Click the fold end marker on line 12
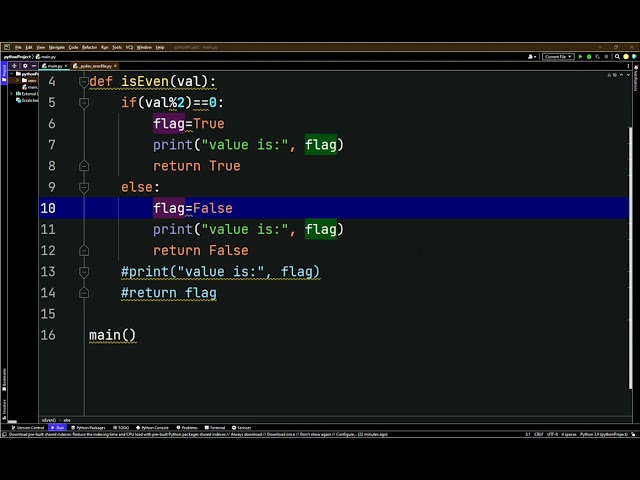Viewport: 640px width, 480px height. tap(84, 251)
